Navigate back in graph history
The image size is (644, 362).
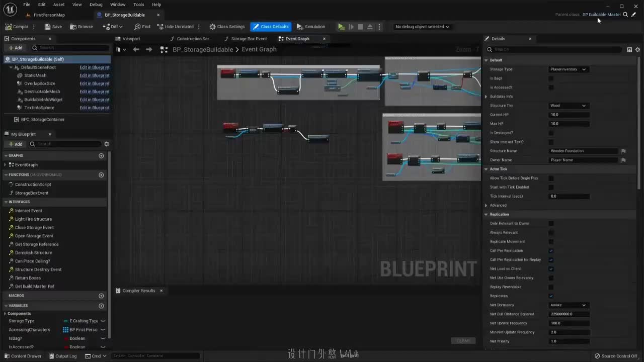coord(136,49)
